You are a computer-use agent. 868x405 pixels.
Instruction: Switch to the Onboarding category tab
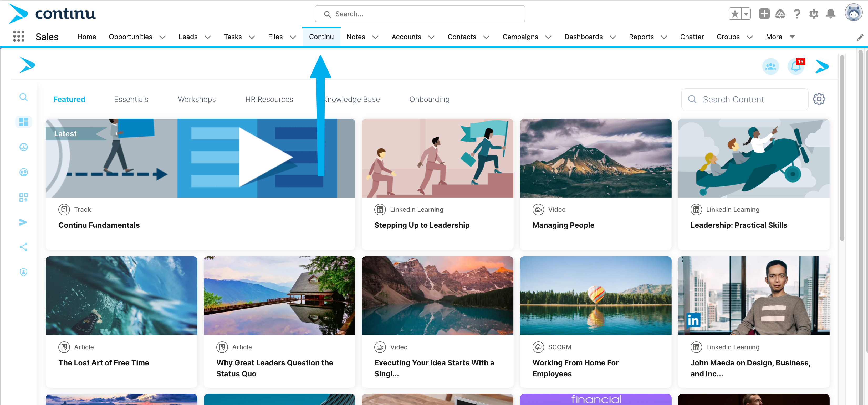pyautogui.click(x=429, y=99)
